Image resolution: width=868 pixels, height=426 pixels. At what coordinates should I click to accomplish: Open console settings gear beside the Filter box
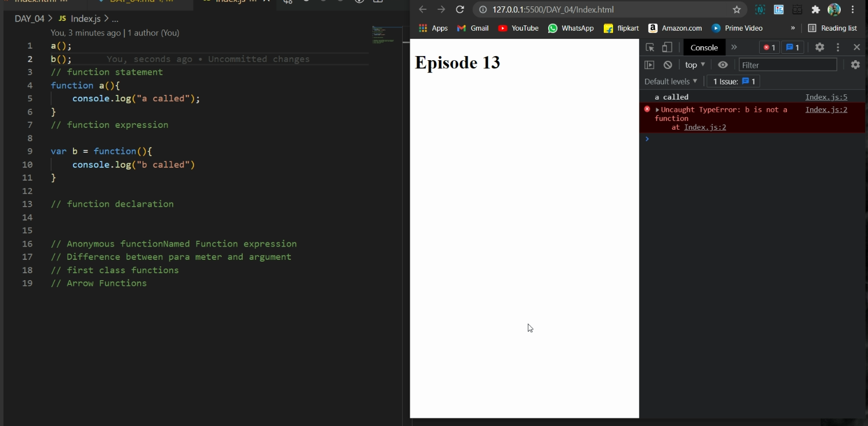(x=855, y=65)
